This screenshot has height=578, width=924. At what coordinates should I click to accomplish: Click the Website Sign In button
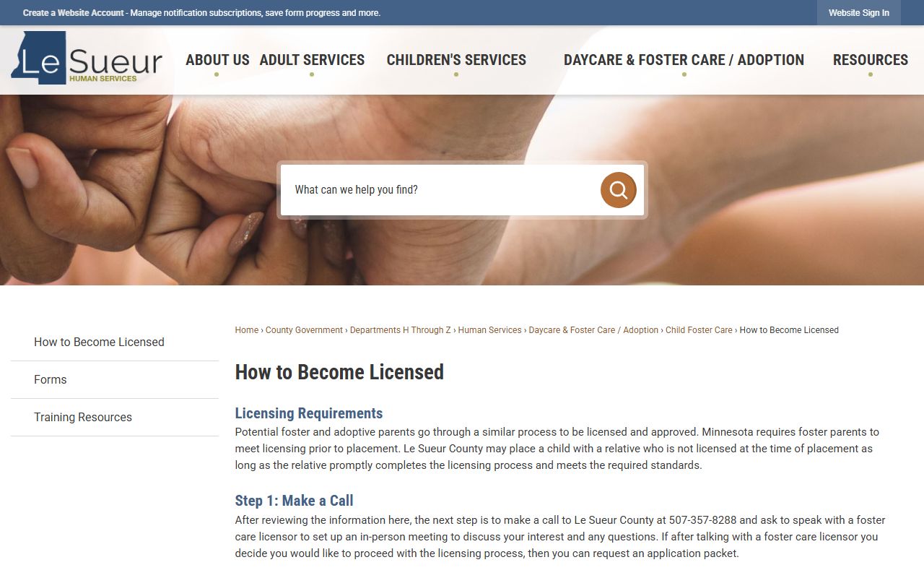[x=859, y=13]
